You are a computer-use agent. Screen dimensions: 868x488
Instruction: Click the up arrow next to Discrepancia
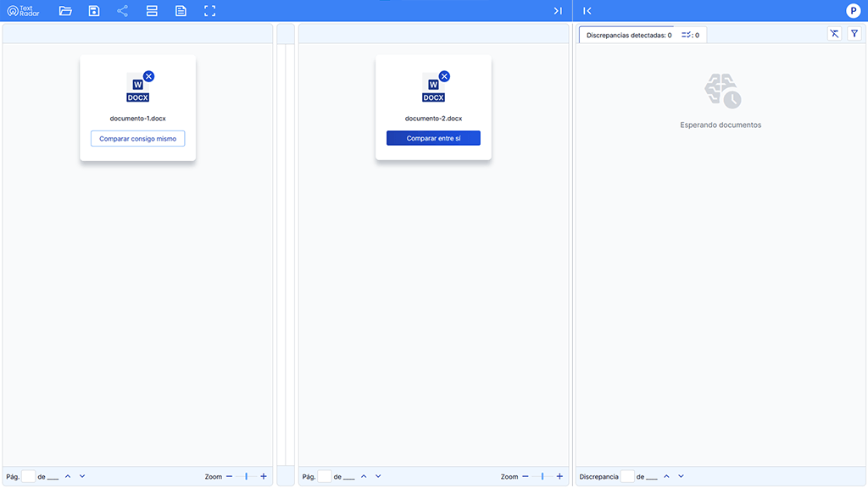(x=667, y=476)
